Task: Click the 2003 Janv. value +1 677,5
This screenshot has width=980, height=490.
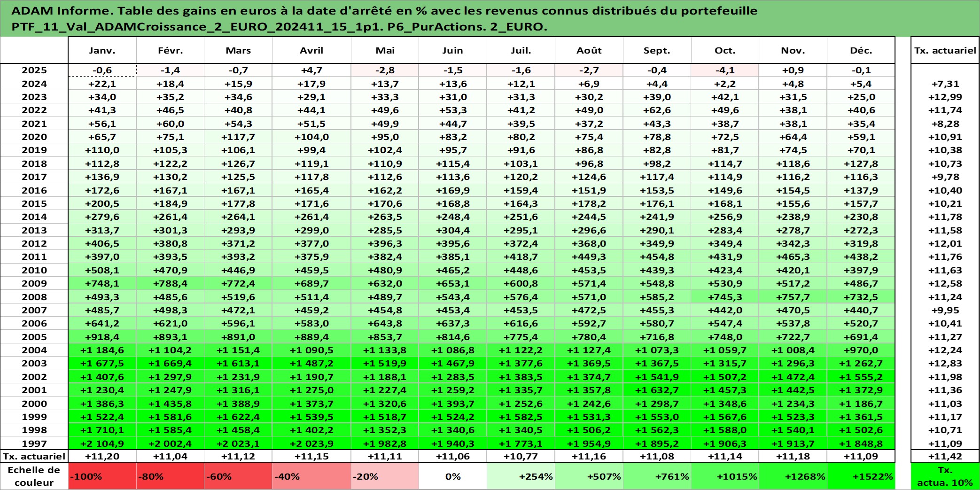Action: tap(102, 363)
